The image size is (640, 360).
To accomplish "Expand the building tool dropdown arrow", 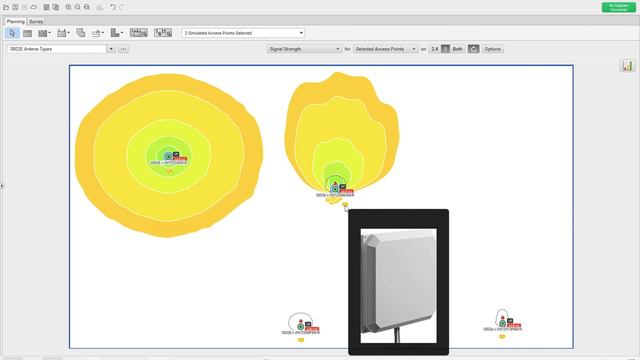I will coord(122,33).
